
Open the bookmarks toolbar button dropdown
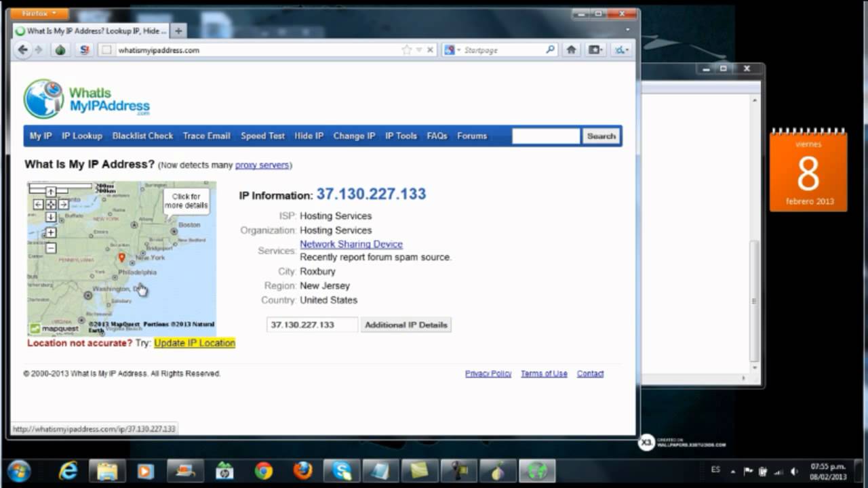[595, 49]
